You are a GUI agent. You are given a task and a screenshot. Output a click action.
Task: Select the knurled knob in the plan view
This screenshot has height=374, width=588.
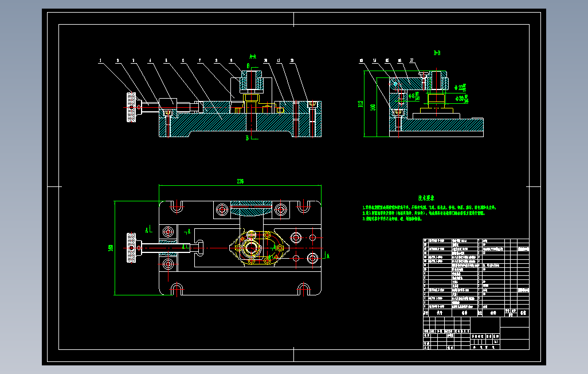click(131, 248)
